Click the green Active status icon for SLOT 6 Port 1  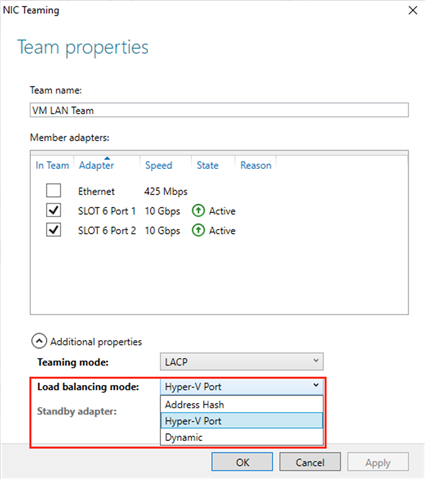tap(198, 211)
